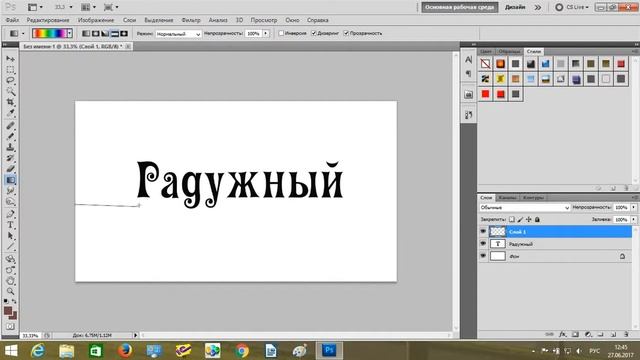Select the Eyedropper tool
This screenshot has width=640, height=360.
coord(10,113)
